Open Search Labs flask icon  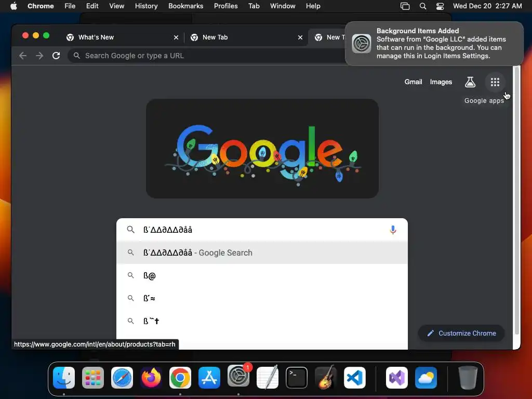coord(470,82)
